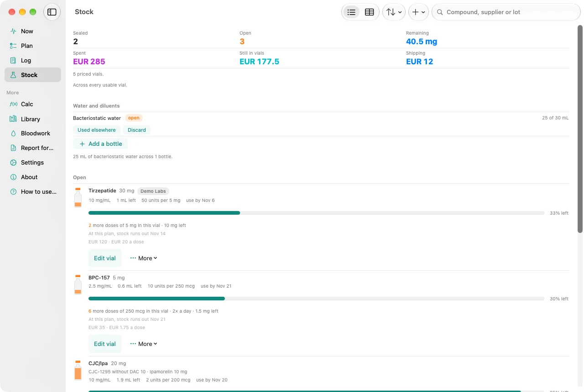
Task: Open Settings in the sidebar
Action: (x=33, y=163)
